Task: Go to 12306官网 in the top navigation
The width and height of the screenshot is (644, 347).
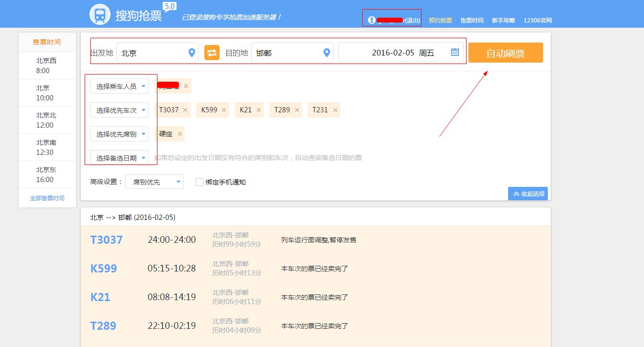Action: (537, 20)
